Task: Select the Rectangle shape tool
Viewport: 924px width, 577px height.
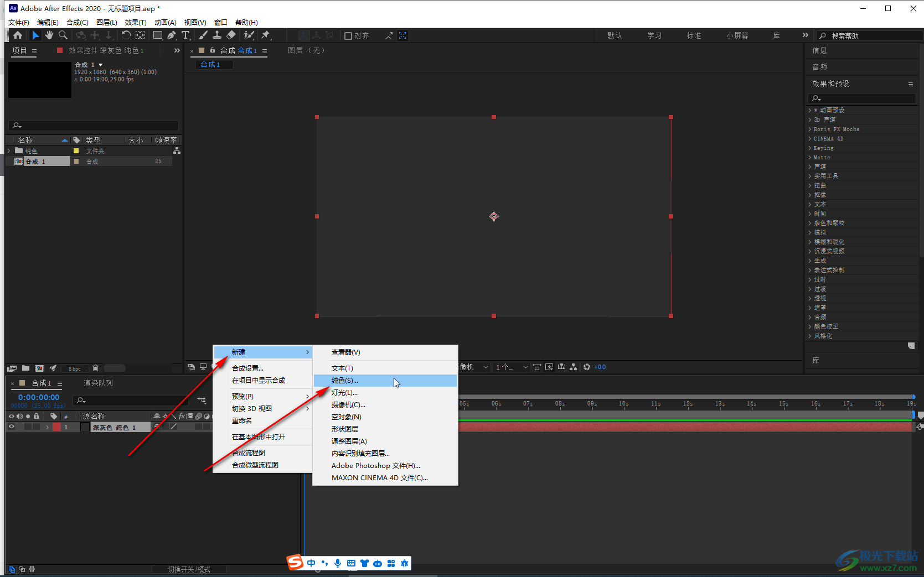Action: (x=158, y=35)
